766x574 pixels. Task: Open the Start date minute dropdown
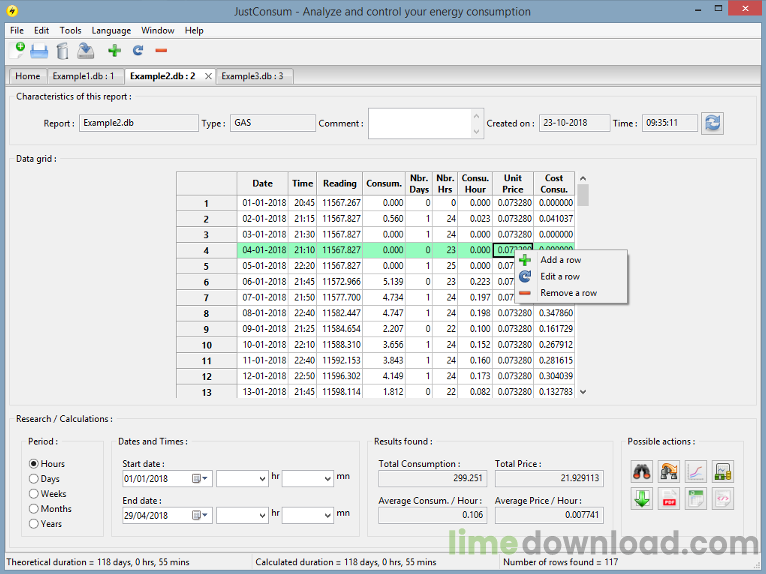(328, 479)
